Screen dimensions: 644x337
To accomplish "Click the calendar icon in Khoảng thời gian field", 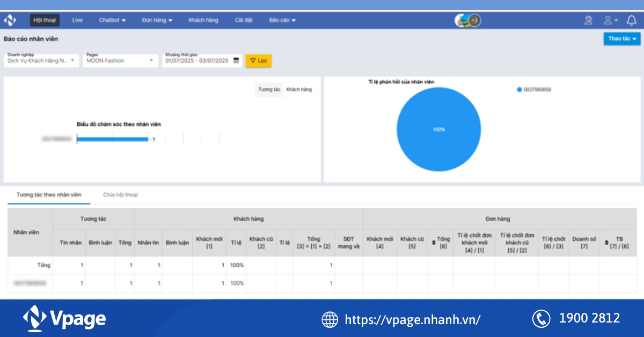I will pyautogui.click(x=235, y=61).
